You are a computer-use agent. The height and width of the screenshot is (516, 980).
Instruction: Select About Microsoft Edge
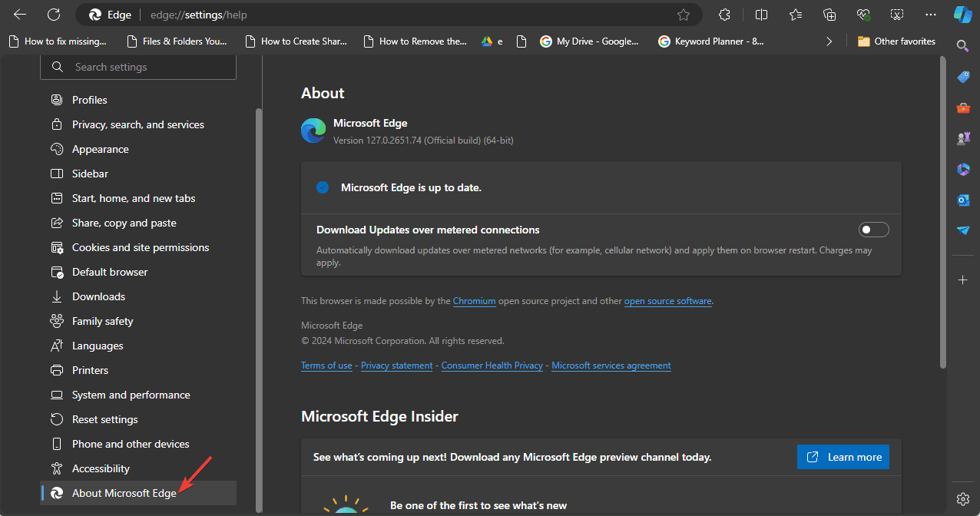pyautogui.click(x=138, y=493)
